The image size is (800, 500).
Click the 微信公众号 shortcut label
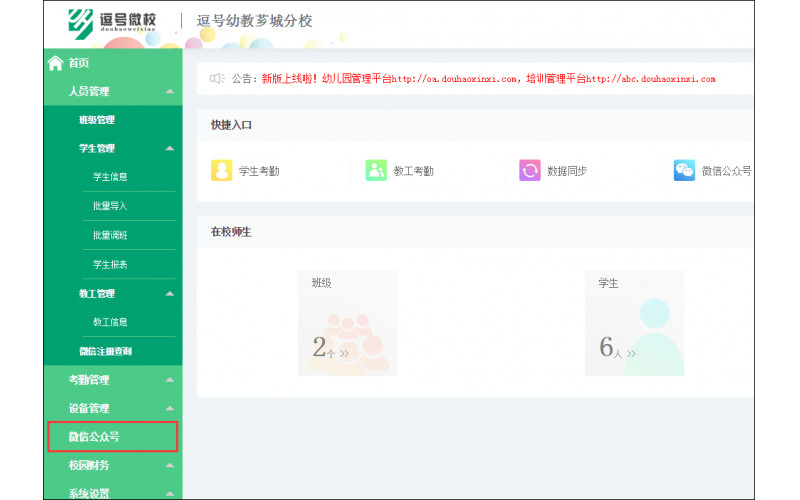pos(727,171)
